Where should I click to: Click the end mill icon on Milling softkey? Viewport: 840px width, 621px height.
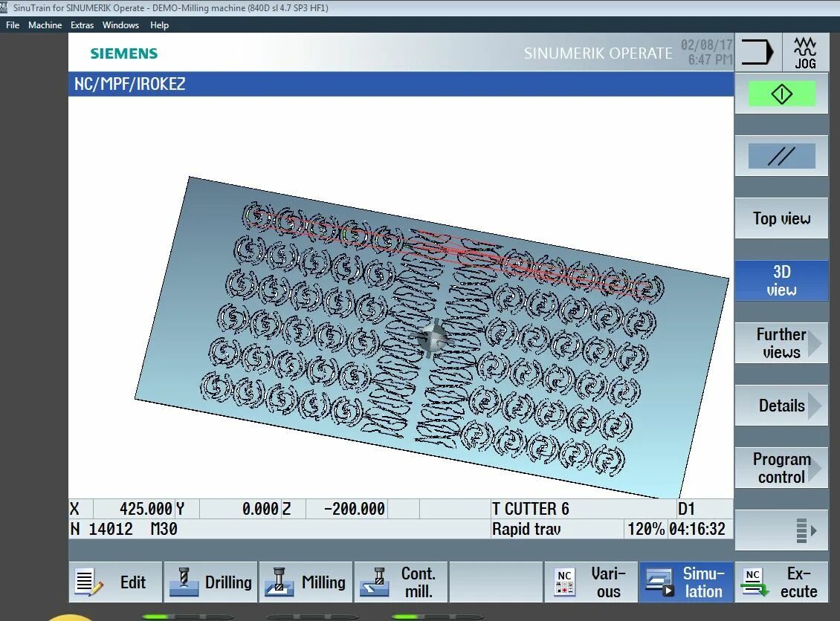279,582
